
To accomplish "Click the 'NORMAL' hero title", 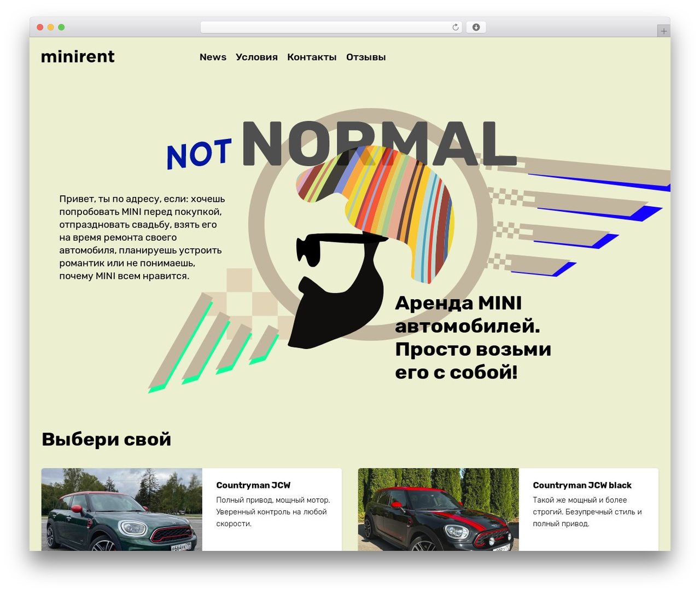I will point(378,143).
